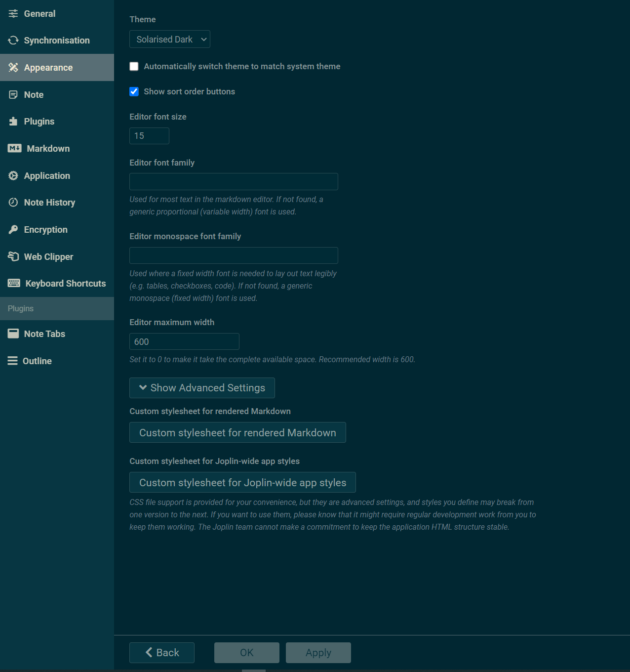The height and width of the screenshot is (672, 630).
Task: Disable the sort order buttons checkbox
Action: [134, 91]
